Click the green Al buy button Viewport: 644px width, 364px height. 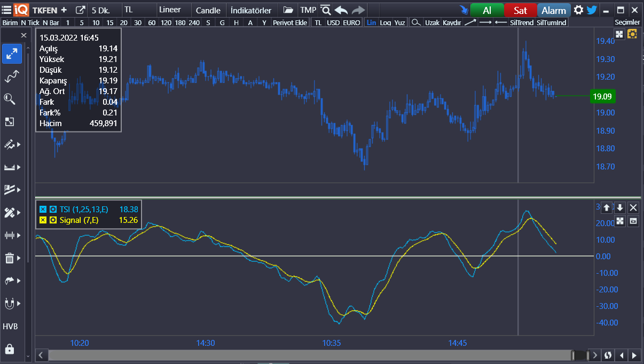[487, 10]
